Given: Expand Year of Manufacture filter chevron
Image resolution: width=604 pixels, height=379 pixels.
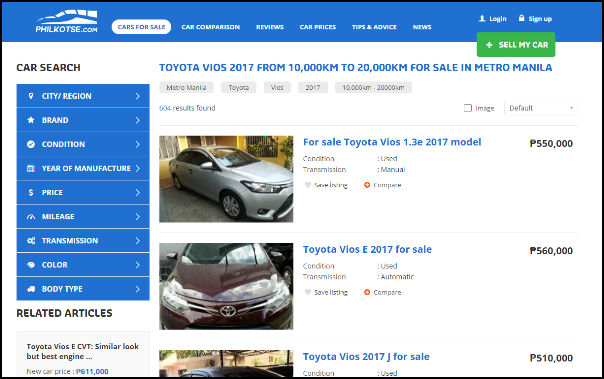Looking at the screenshot, I should click(138, 168).
